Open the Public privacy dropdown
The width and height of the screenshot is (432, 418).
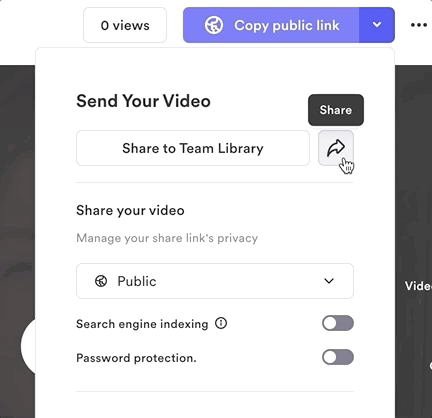(x=215, y=281)
